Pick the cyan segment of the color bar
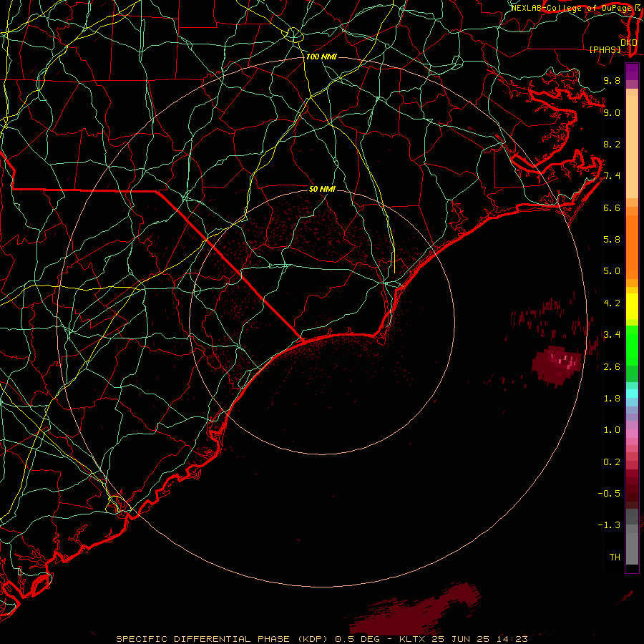This screenshot has width=644, height=644. (632, 393)
